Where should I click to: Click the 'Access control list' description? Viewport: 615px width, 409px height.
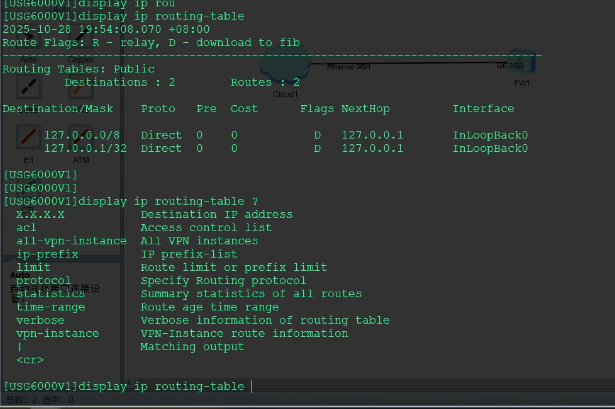click(x=206, y=228)
